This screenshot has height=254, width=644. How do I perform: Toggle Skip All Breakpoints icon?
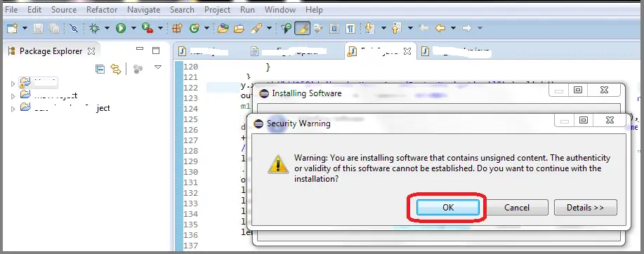click(x=74, y=28)
